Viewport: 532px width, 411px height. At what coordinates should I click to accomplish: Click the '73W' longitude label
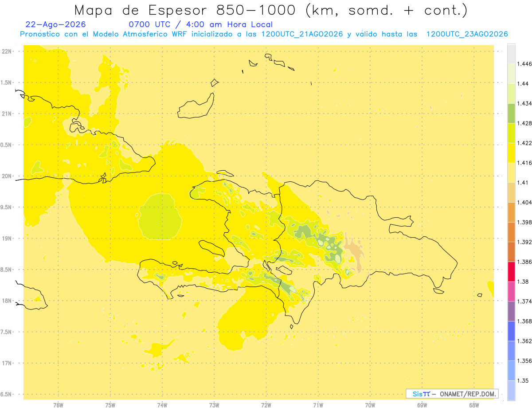pyautogui.click(x=214, y=405)
